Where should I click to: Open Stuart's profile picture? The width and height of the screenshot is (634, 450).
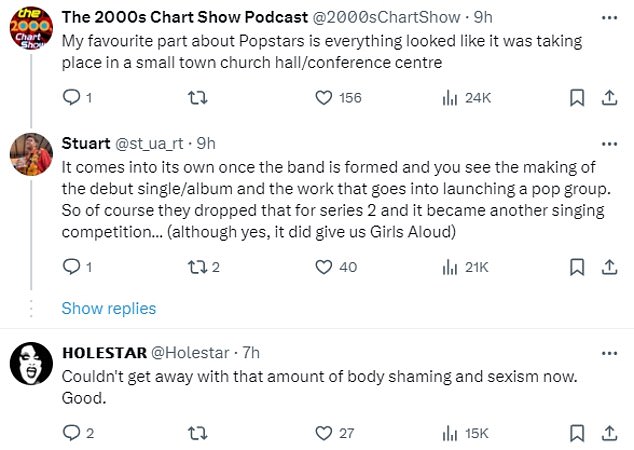click(x=31, y=152)
